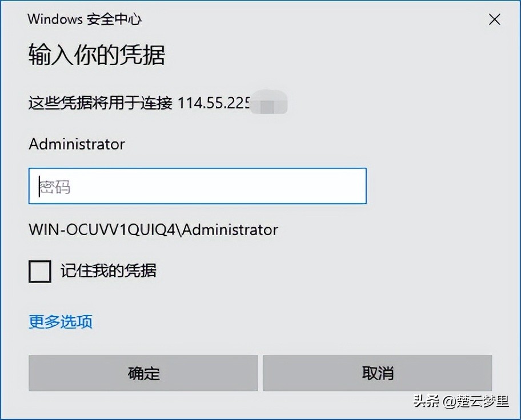Open 更多选项 to show more options
Image resolution: width=521 pixels, height=420 pixels.
(x=59, y=322)
